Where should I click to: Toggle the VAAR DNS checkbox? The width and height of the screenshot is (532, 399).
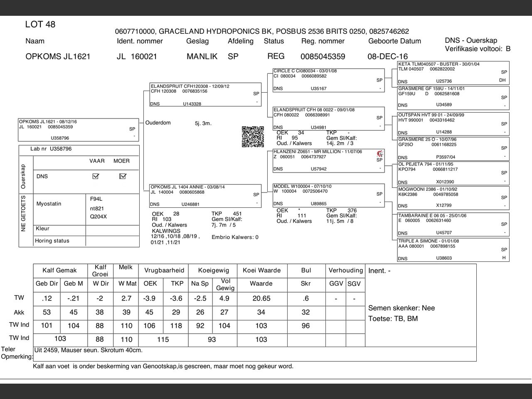click(96, 176)
